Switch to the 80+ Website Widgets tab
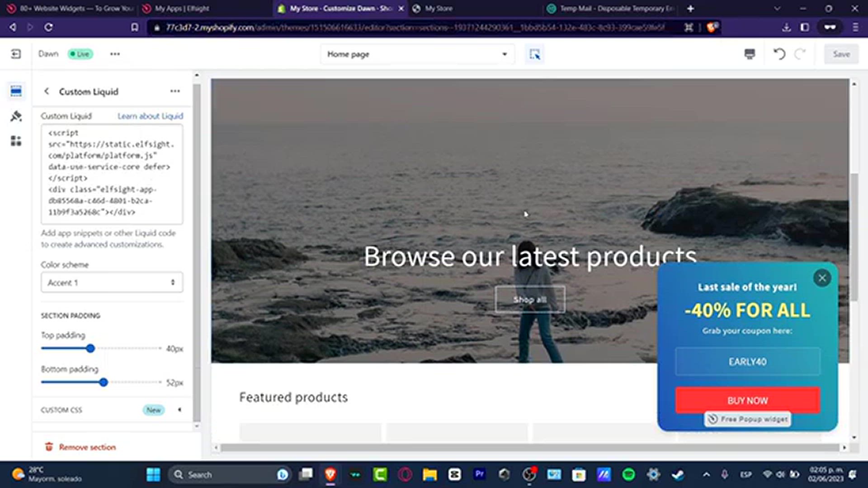This screenshot has height=488, width=868. click(x=71, y=8)
